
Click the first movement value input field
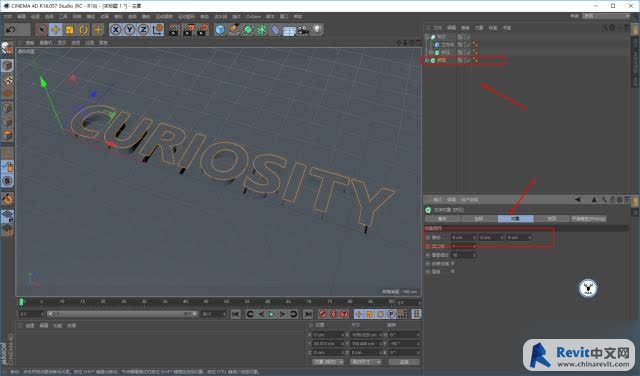(463, 237)
